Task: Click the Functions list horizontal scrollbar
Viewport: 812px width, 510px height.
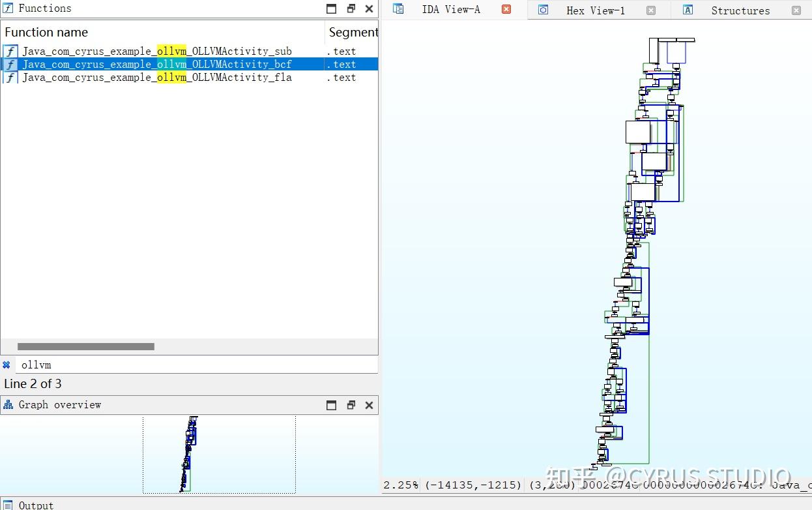Action: coord(86,347)
